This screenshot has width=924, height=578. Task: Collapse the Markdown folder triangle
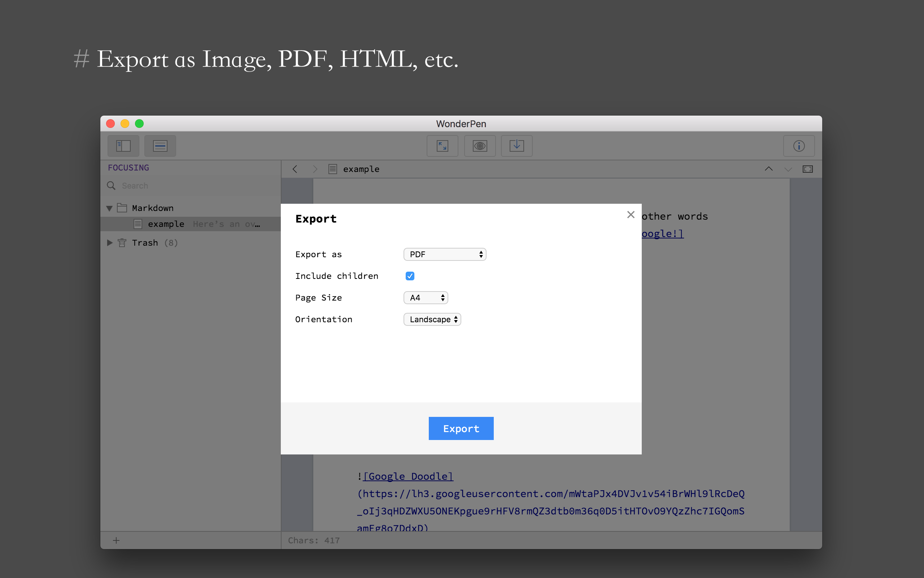pyautogui.click(x=109, y=208)
